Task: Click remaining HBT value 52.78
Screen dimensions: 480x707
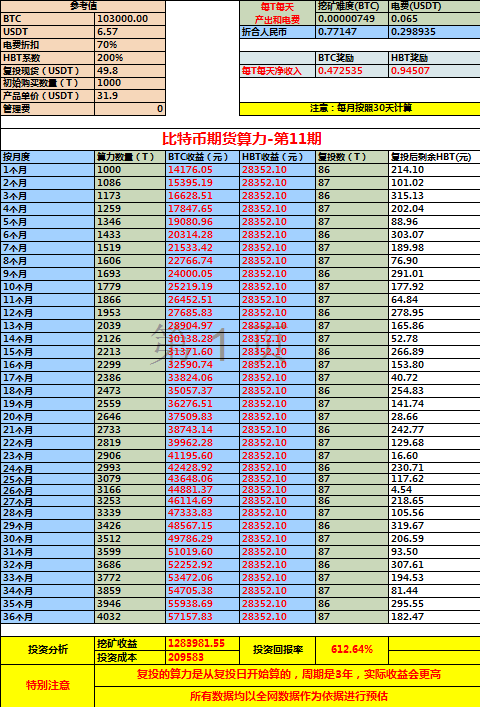Action: point(434,339)
